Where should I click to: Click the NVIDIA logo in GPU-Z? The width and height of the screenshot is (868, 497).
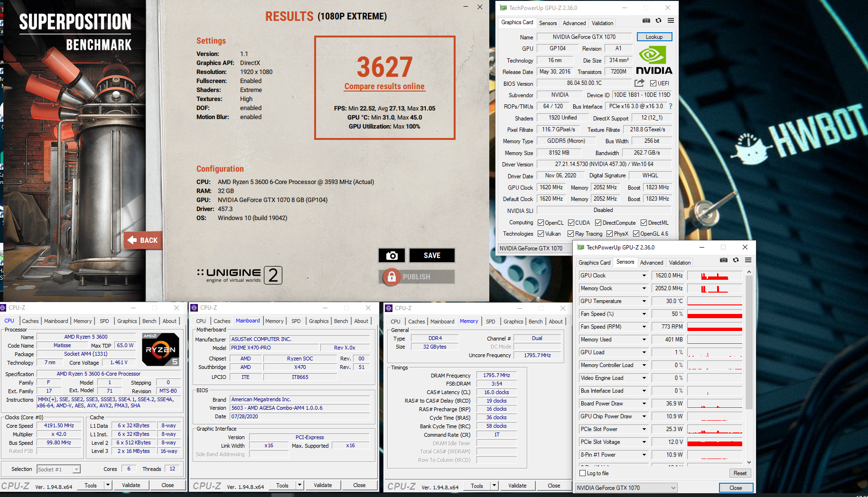pos(654,60)
